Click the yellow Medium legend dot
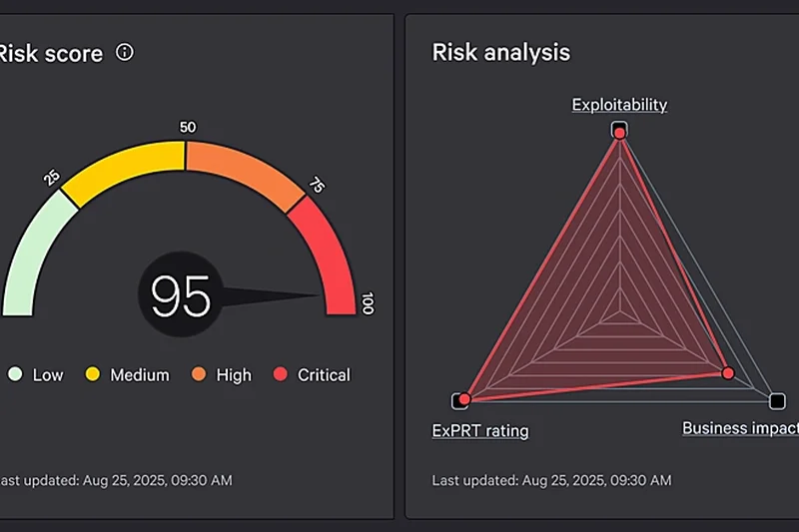 point(93,375)
